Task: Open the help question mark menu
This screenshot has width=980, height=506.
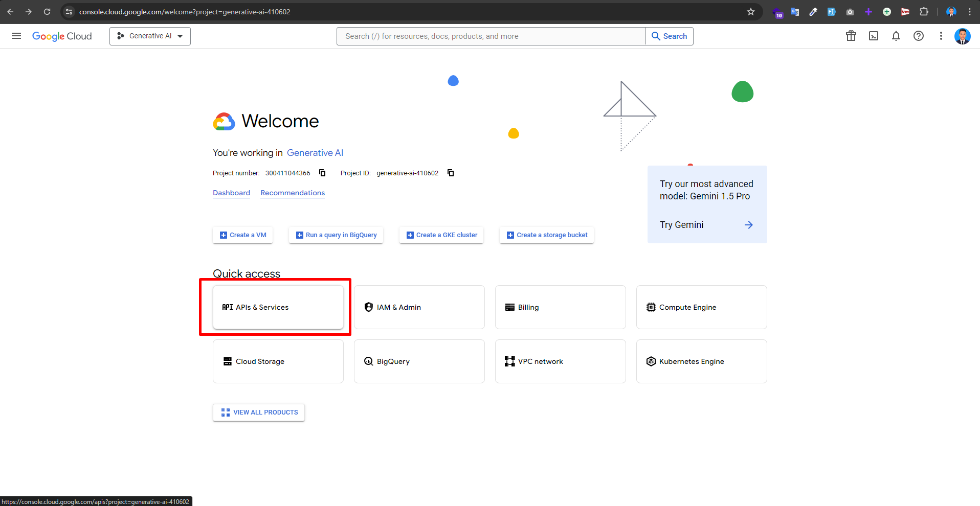Action: [919, 36]
